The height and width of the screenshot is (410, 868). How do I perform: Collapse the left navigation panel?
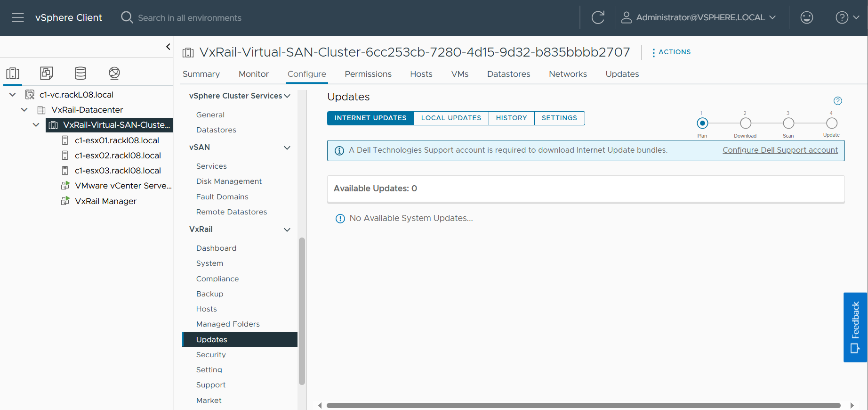click(168, 47)
